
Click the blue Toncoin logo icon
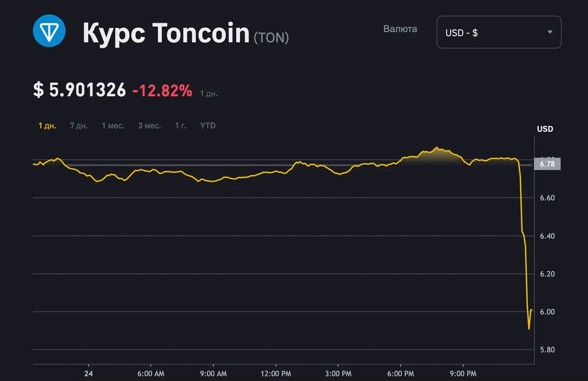pyautogui.click(x=49, y=30)
